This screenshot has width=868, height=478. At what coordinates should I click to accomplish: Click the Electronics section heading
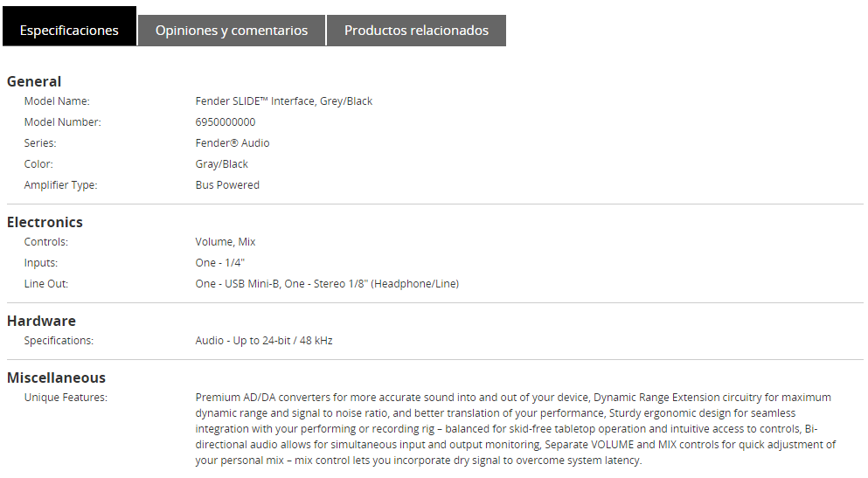45,222
